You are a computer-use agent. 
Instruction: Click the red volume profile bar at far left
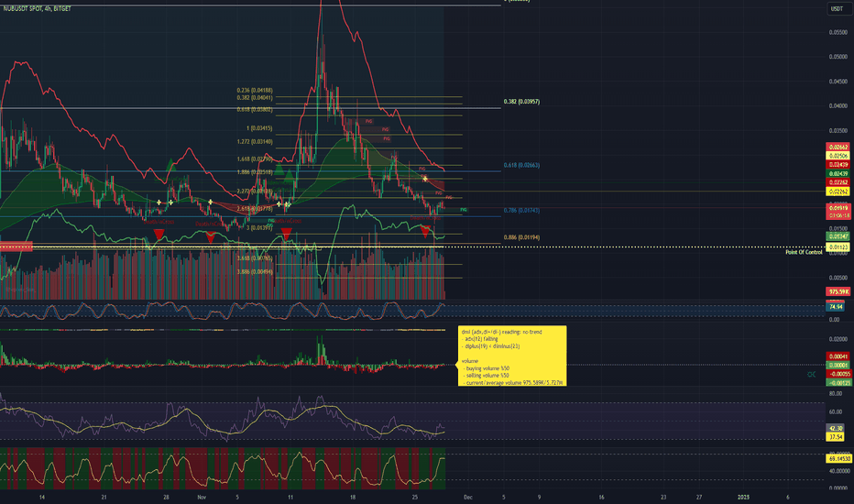click(x=16, y=247)
